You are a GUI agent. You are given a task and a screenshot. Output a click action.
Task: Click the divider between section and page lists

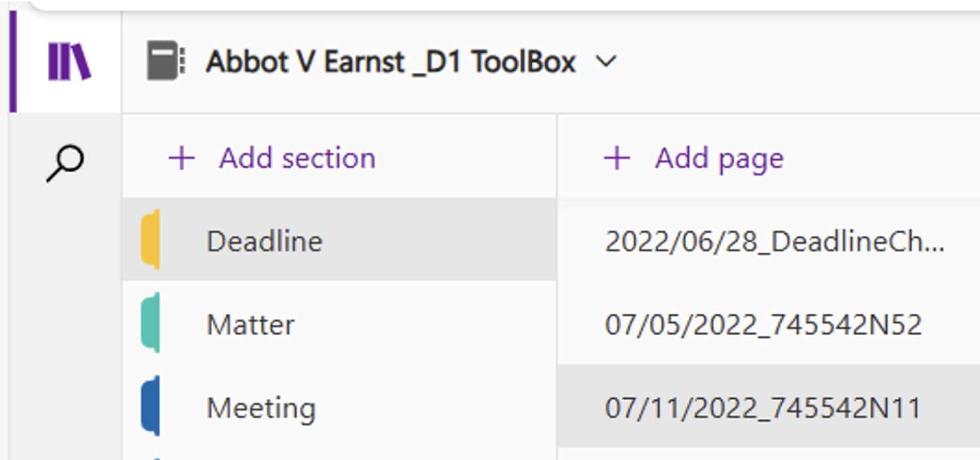[556, 286]
